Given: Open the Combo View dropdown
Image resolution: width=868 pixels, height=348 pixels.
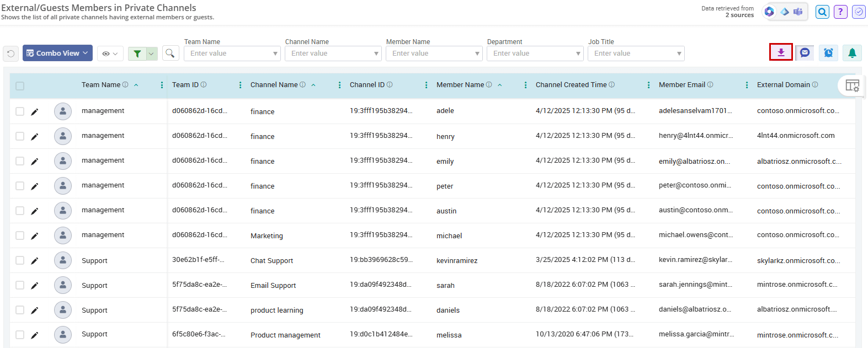Looking at the screenshot, I should (x=57, y=53).
